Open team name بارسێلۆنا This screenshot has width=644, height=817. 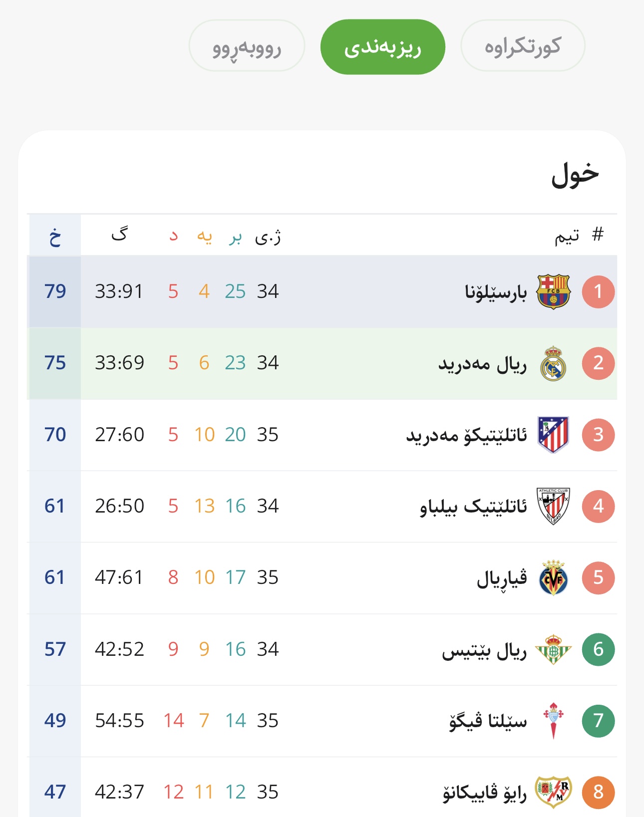point(496,292)
